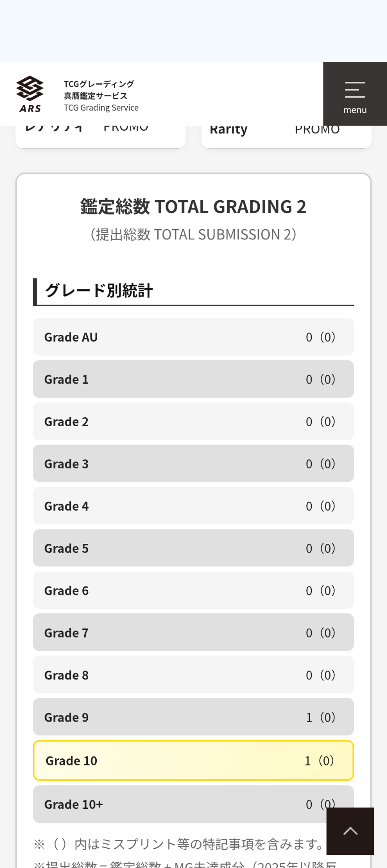Select the Grade 4 row
The image size is (387, 868).
tap(193, 506)
